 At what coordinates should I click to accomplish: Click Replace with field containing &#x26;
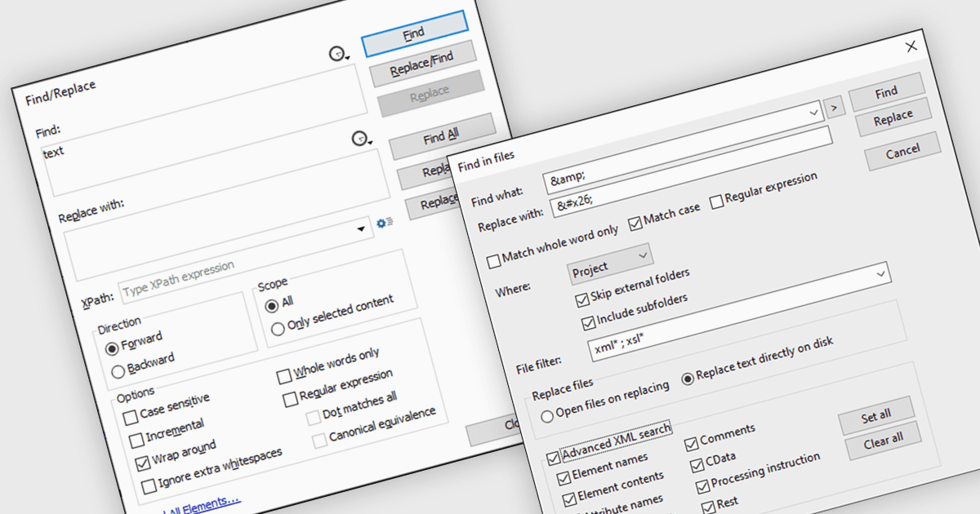[x=691, y=173]
